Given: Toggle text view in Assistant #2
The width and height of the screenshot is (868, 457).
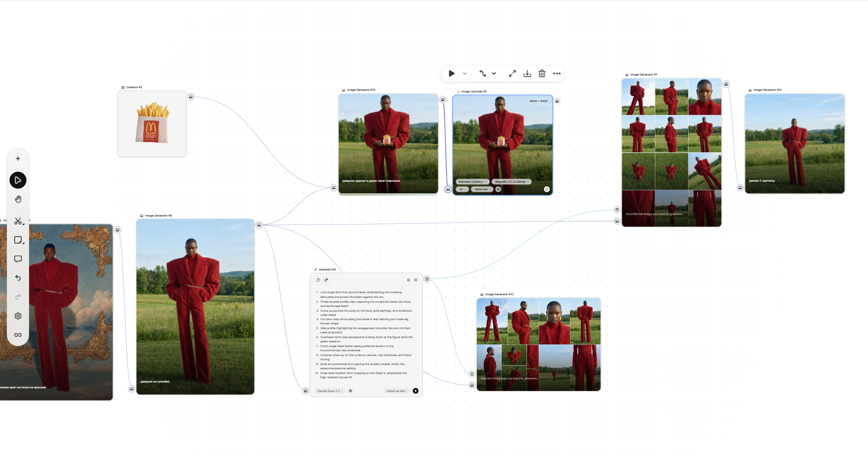Looking at the screenshot, I should tap(318, 280).
